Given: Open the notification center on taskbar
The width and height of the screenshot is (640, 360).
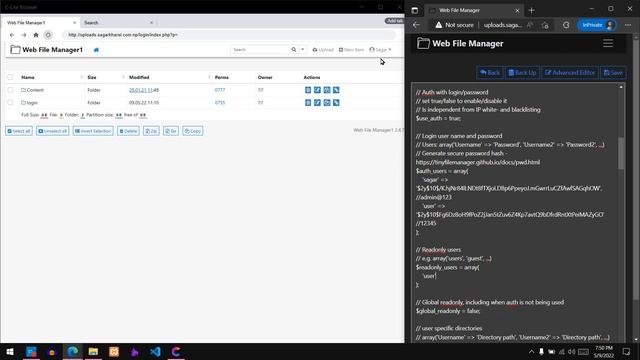Looking at the screenshot, I should [626, 351].
